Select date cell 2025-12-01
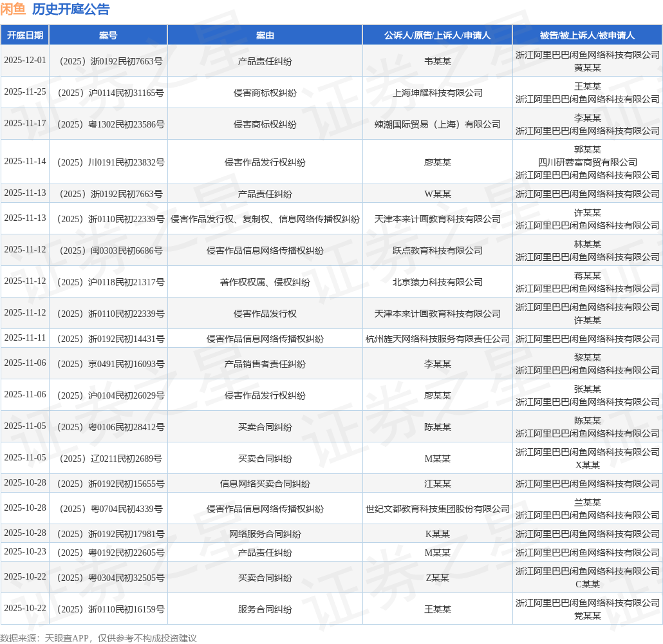This screenshot has width=663, height=644. [x=25, y=61]
